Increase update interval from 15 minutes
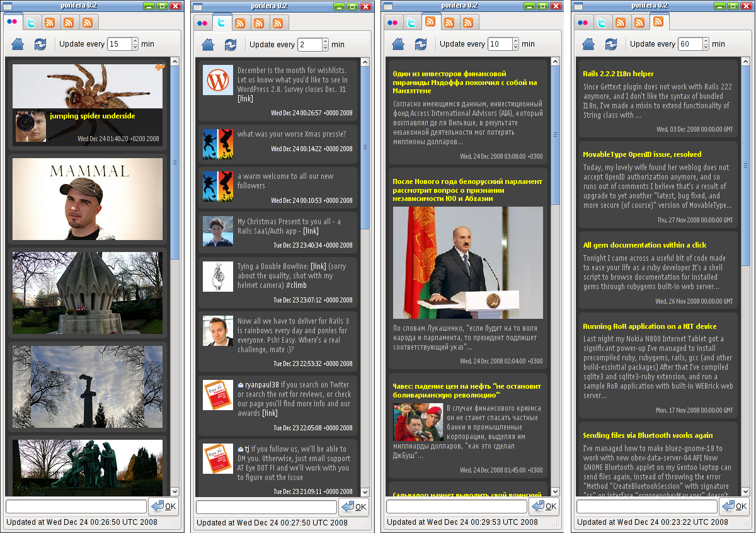 click(135, 41)
